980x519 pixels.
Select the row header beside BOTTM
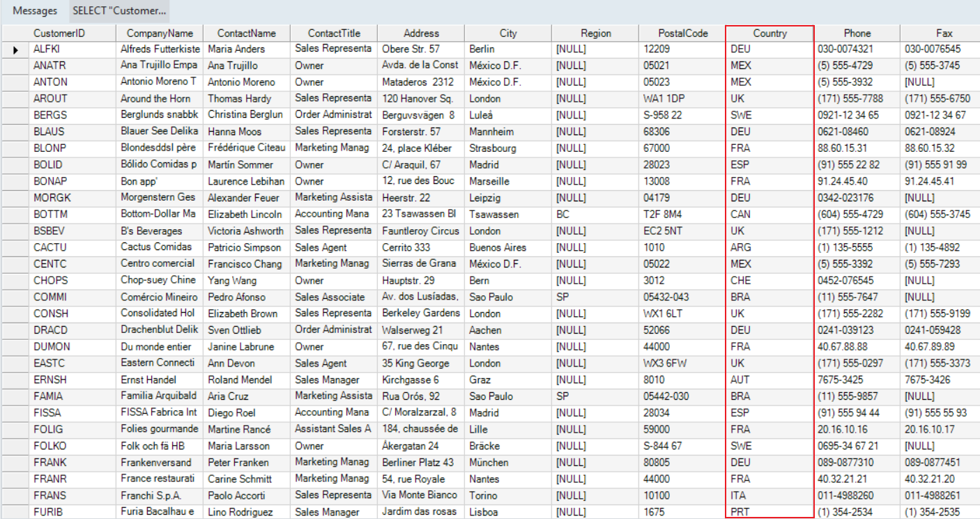(15, 215)
